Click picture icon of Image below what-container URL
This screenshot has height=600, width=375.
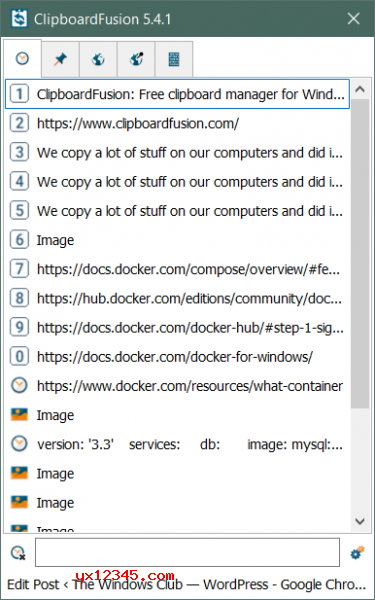(x=19, y=415)
